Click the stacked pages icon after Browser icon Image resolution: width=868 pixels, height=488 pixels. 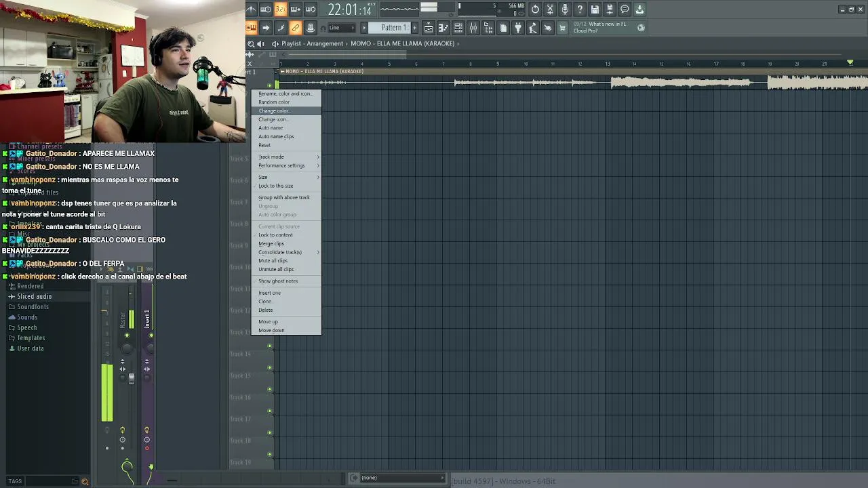pyautogui.click(x=503, y=28)
